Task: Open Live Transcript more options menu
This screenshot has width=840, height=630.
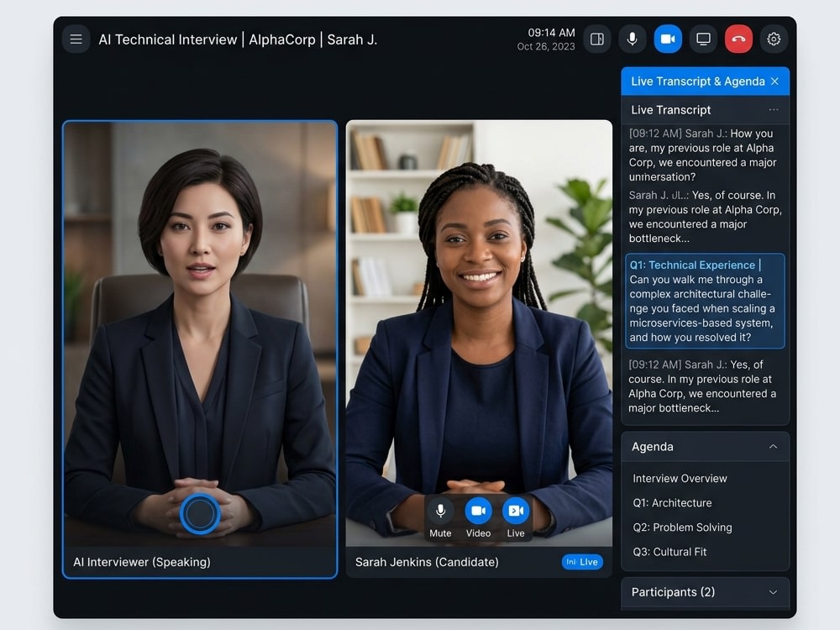Action: click(x=773, y=110)
